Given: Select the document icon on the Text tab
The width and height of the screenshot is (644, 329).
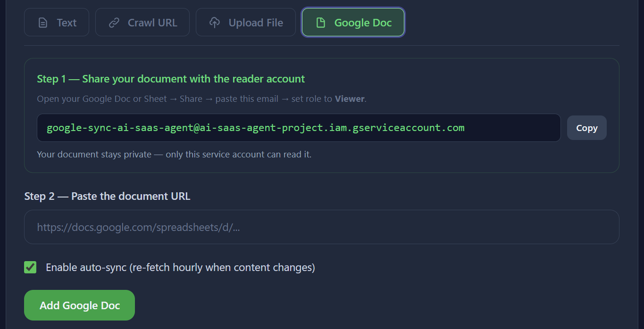Looking at the screenshot, I should coord(43,22).
